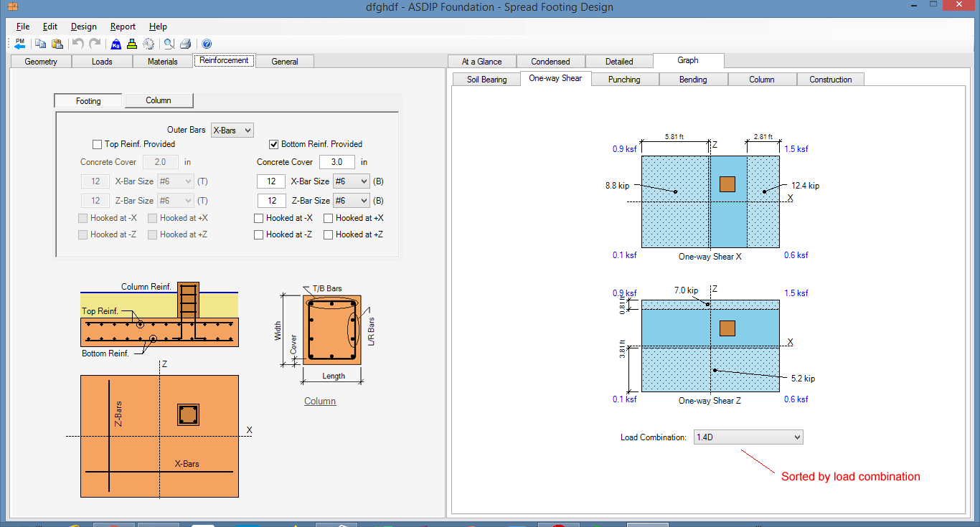This screenshot has width=980, height=527.
Task: Click the 12.4 kip shear label
Action: [805, 186]
